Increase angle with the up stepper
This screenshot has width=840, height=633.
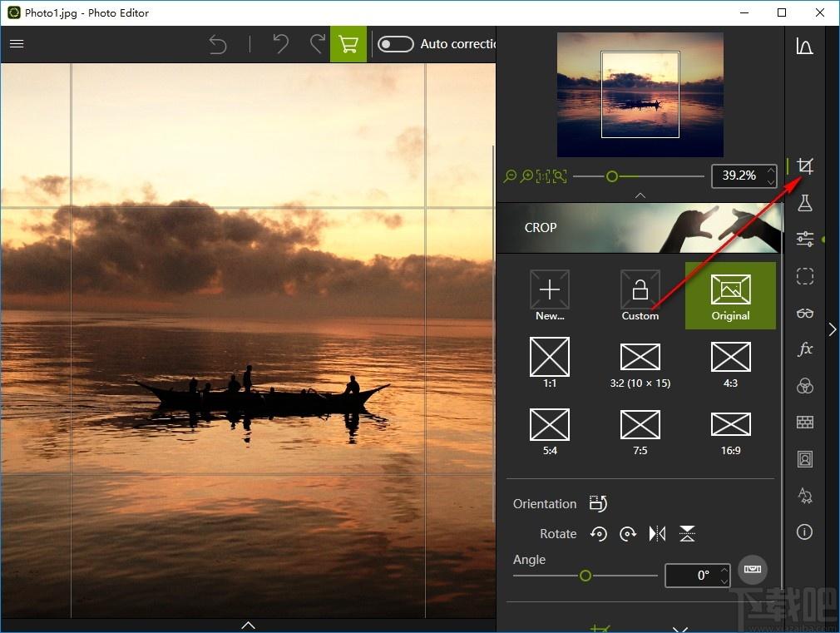tap(724, 570)
